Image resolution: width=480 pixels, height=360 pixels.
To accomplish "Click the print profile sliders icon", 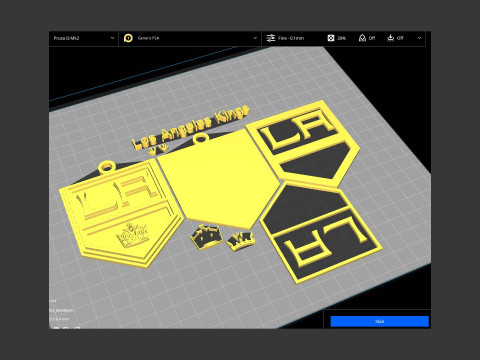I will (271, 38).
